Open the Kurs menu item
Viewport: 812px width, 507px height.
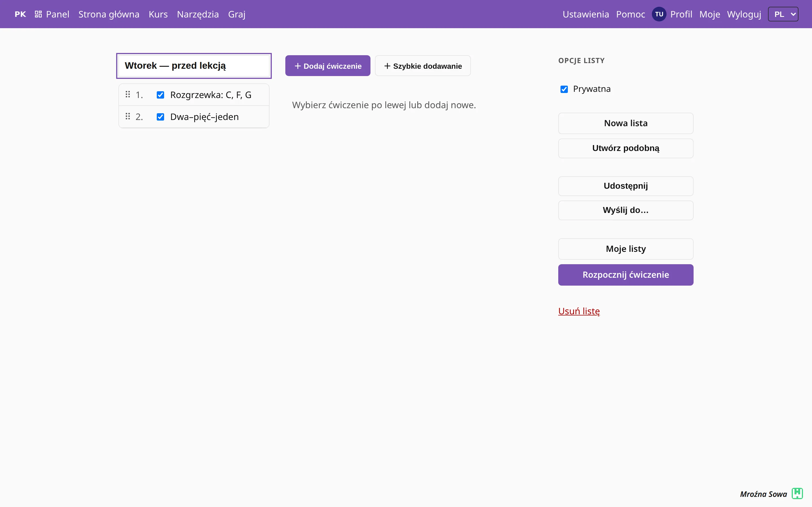pyautogui.click(x=158, y=14)
